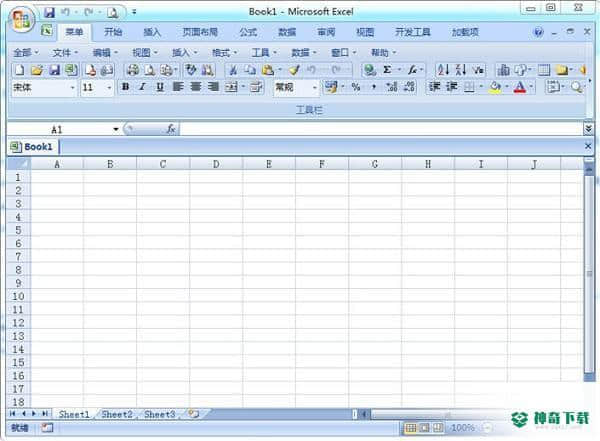Screen dimensions: 600x441
Task: Click the Insert Chart column-chart icon
Action: click(503, 70)
